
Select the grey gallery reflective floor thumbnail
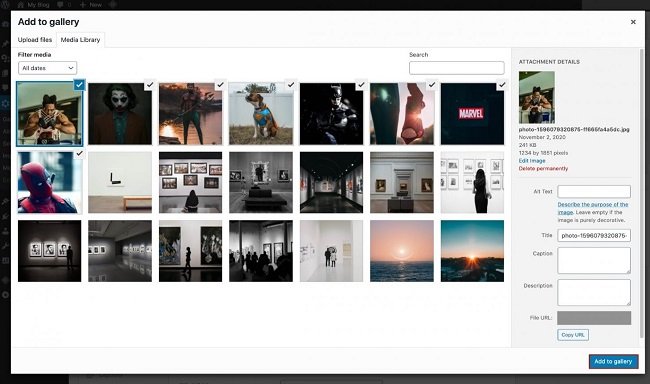point(120,251)
